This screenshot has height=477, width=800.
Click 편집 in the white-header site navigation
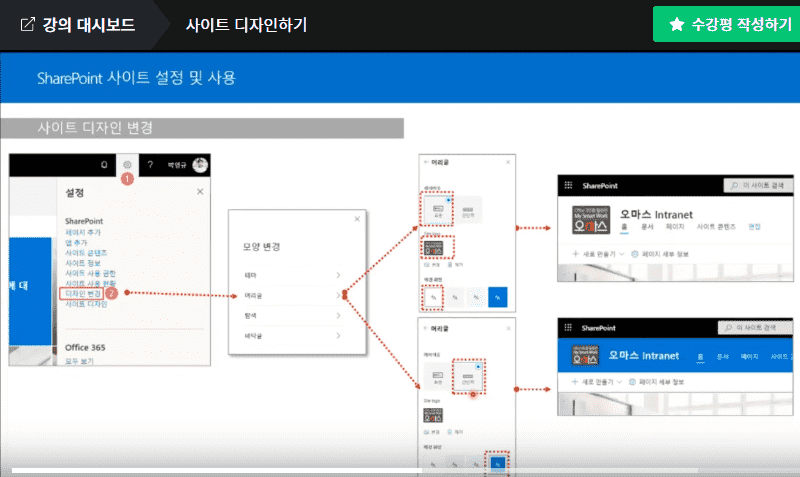pos(754,227)
